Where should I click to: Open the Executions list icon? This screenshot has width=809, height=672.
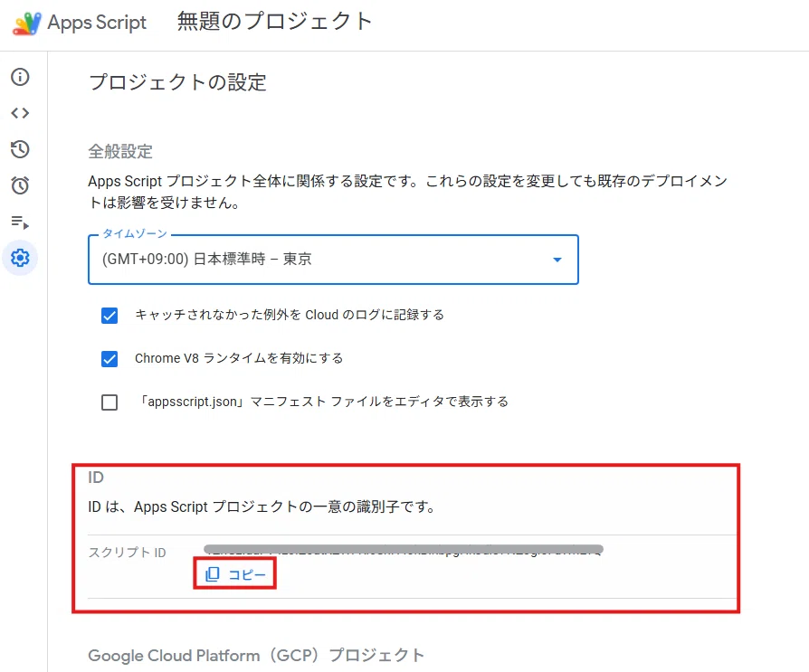pos(20,222)
